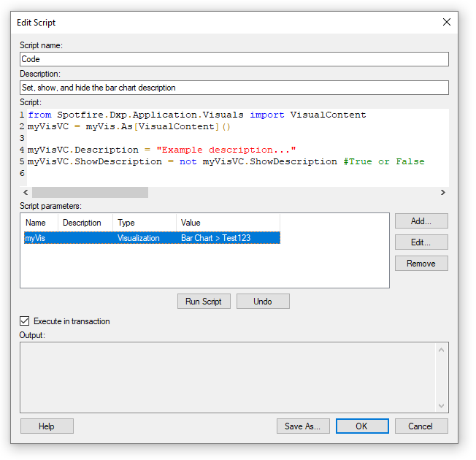Click the #True or False comment

coord(384,161)
